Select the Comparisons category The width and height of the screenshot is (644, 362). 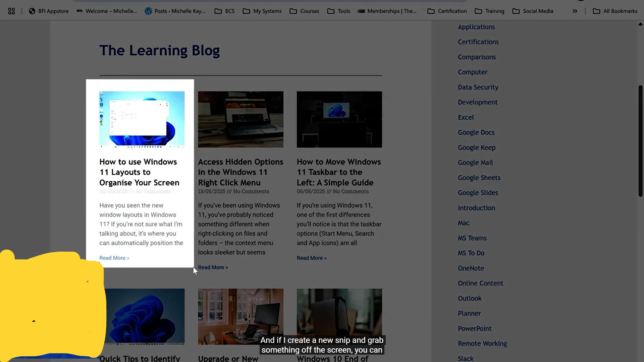(x=477, y=57)
